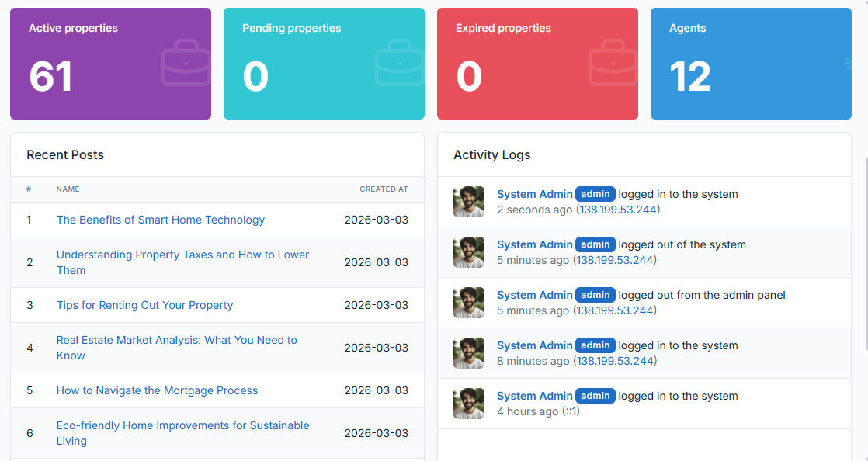Click the '::1' IP address link
This screenshot has width=868, height=461.
(571, 411)
